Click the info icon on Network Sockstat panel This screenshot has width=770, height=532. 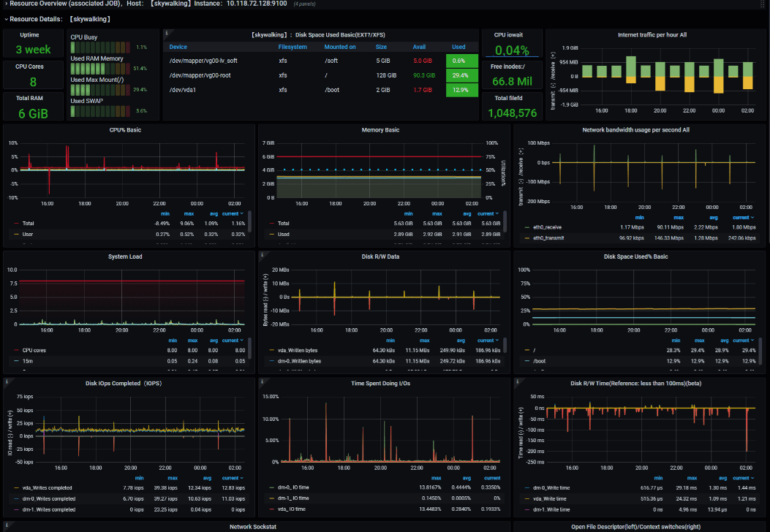click(x=7, y=525)
